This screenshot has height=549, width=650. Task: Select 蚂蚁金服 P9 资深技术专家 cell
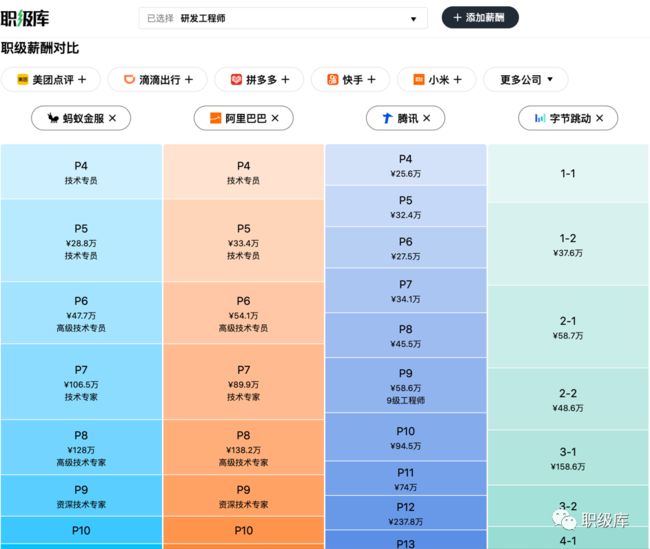click(81, 496)
